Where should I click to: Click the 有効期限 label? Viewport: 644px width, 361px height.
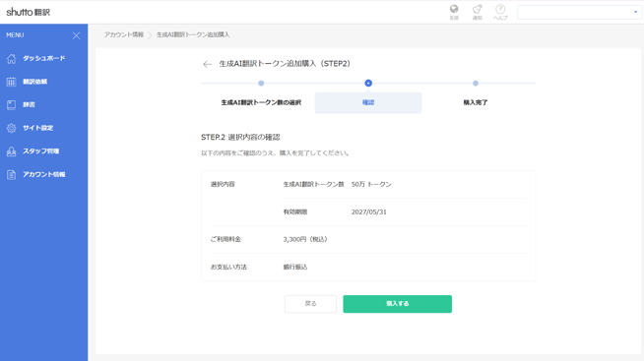point(294,212)
